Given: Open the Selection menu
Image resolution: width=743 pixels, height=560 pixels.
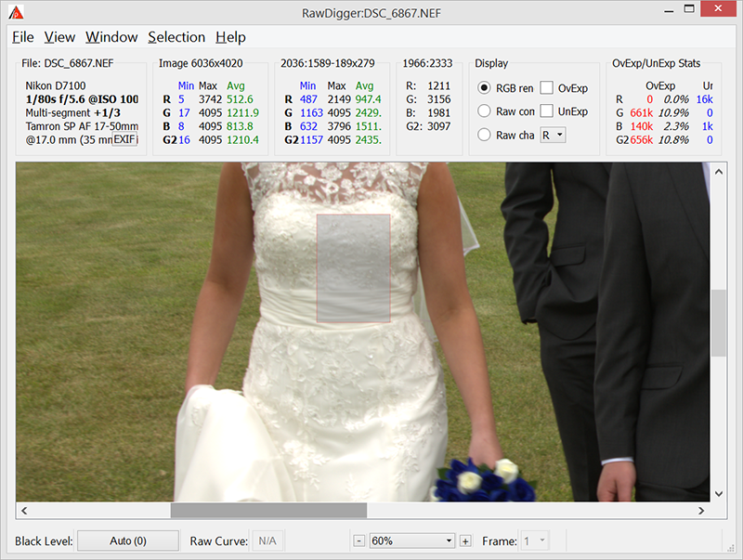Looking at the screenshot, I should coord(176,37).
